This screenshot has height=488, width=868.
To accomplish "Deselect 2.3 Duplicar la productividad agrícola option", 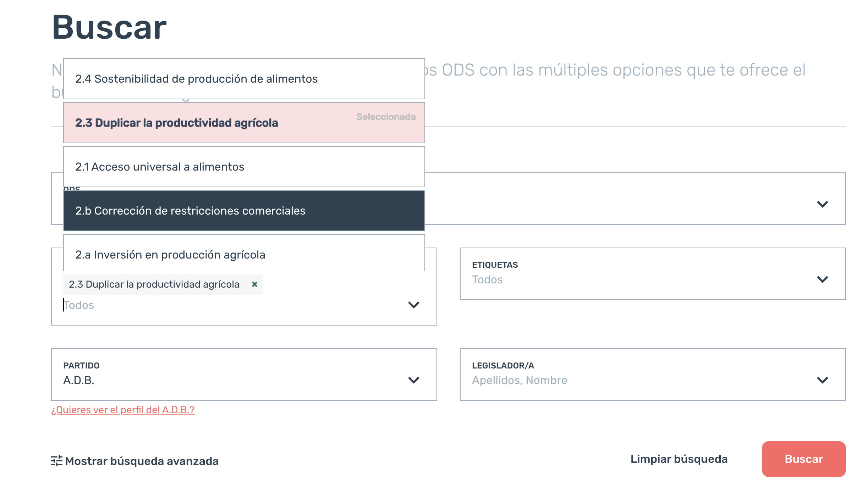I will pos(244,123).
